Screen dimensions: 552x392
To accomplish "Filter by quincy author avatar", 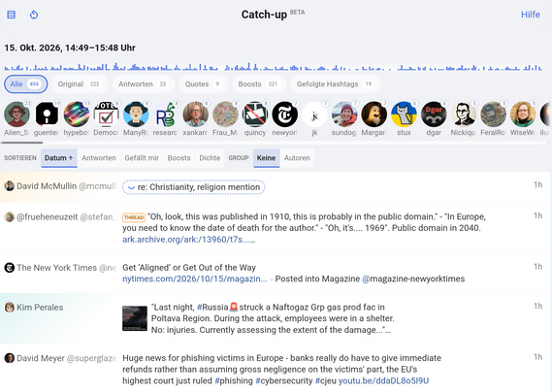I will click(255, 114).
